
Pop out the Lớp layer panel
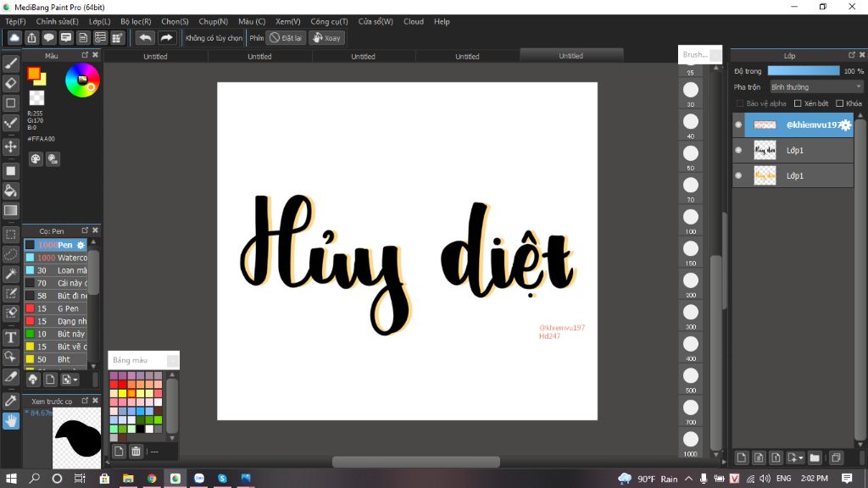pyautogui.click(x=851, y=55)
